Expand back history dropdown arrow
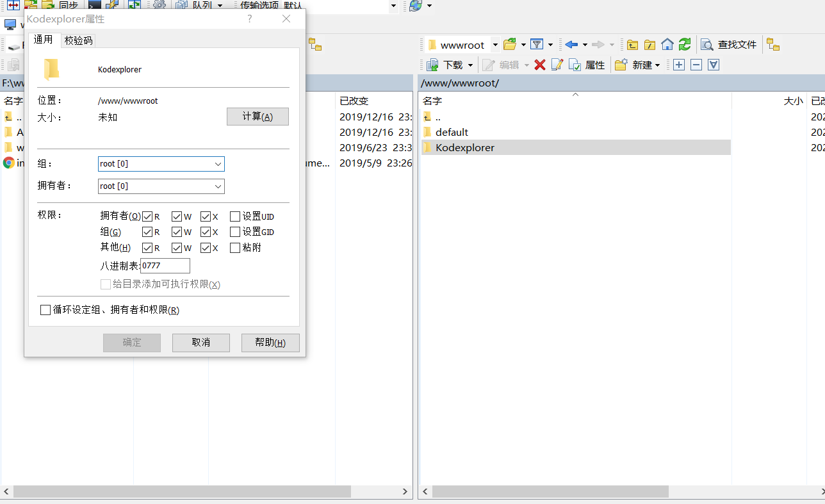825x504 pixels. (x=585, y=45)
